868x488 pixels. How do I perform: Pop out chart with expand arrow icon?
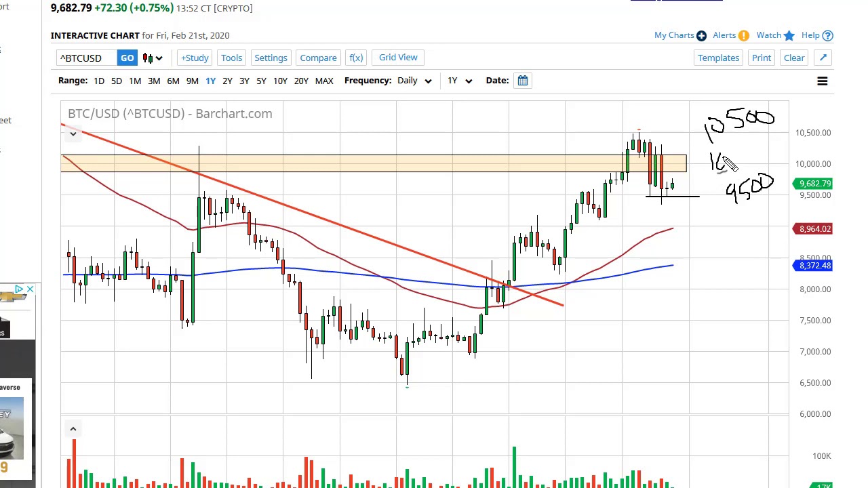(x=823, y=58)
